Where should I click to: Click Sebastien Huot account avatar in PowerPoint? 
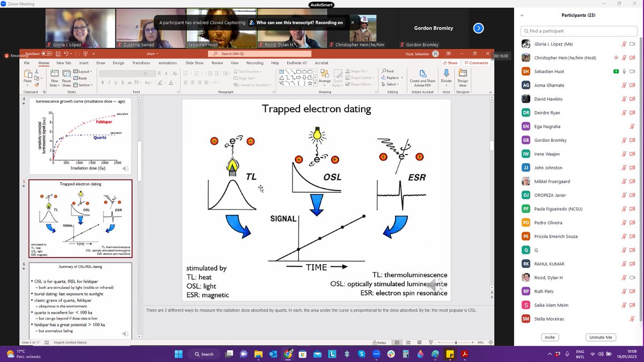[x=435, y=54]
